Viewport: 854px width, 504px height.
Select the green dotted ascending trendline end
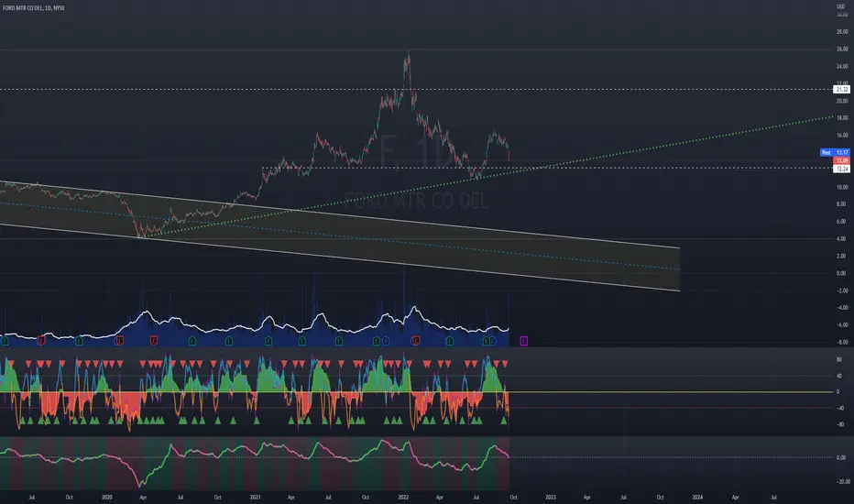click(832, 116)
